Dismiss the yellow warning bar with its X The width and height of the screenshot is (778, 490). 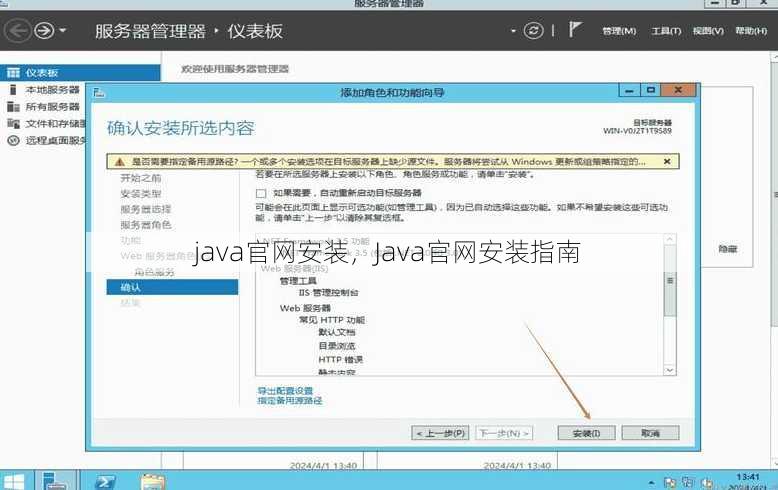pyautogui.click(x=667, y=162)
